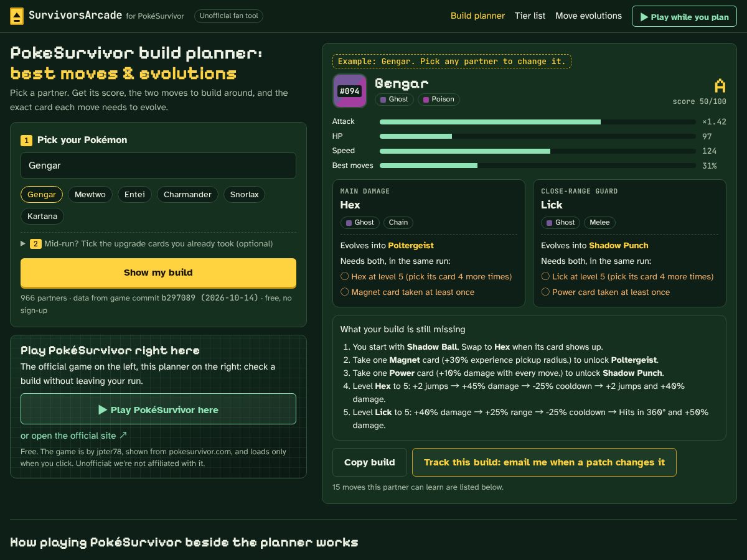The height and width of the screenshot is (560, 747).
Task: Click the Attack stat bar
Action: [538, 122]
